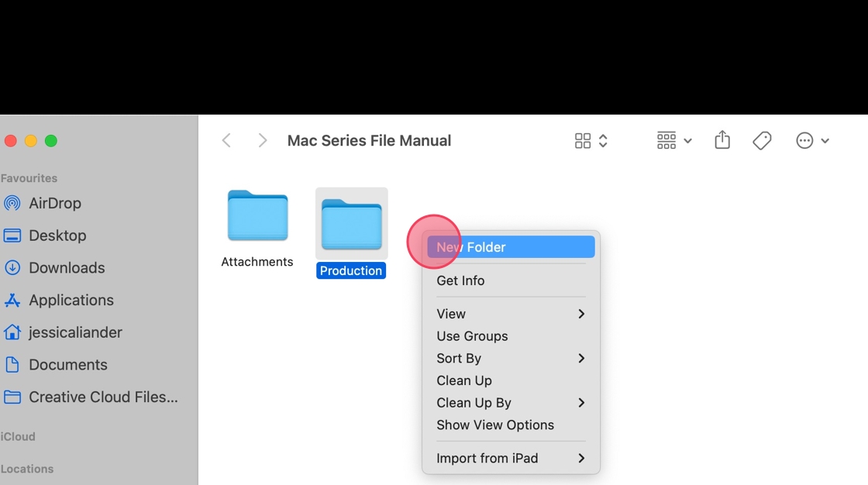The width and height of the screenshot is (868, 485).
Task: Open the jessicaliander home folder
Action: click(75, 332)
